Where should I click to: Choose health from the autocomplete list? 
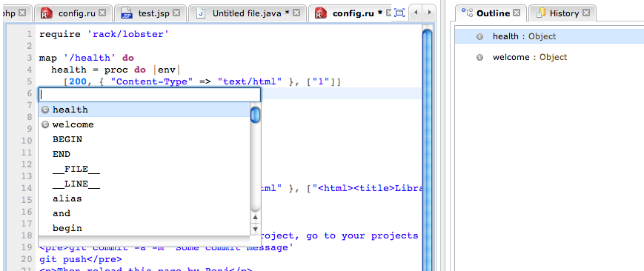coord(145,110)
